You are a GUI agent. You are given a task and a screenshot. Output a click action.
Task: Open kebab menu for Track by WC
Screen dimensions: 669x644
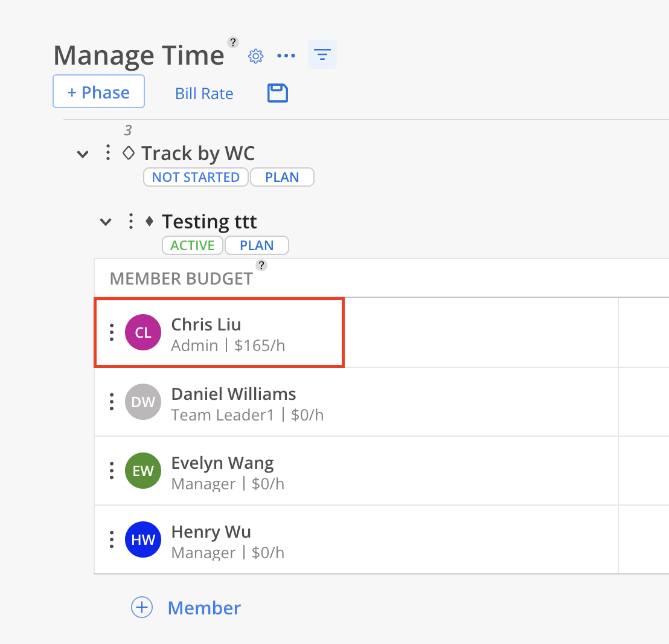click(108, 152)
